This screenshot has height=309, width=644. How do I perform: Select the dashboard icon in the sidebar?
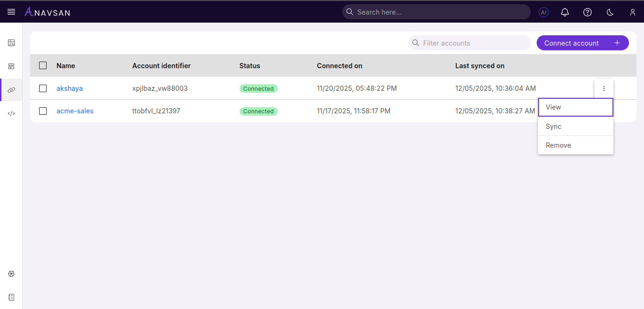11,43
